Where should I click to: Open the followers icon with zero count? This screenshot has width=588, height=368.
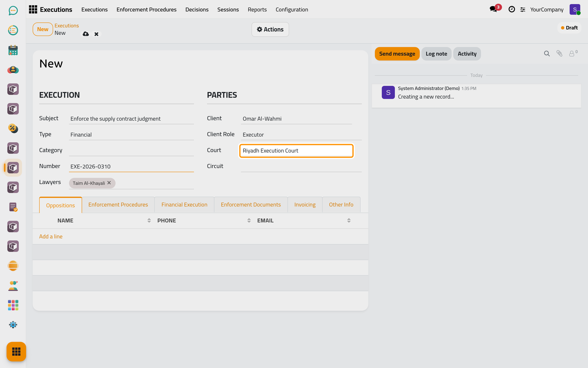(x=573, y=53)
